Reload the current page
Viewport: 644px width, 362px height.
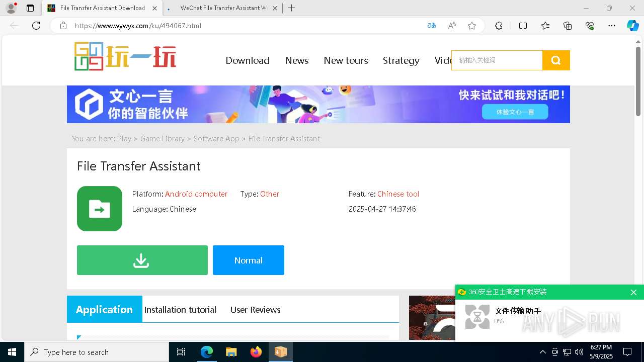[x=36, y=26]
